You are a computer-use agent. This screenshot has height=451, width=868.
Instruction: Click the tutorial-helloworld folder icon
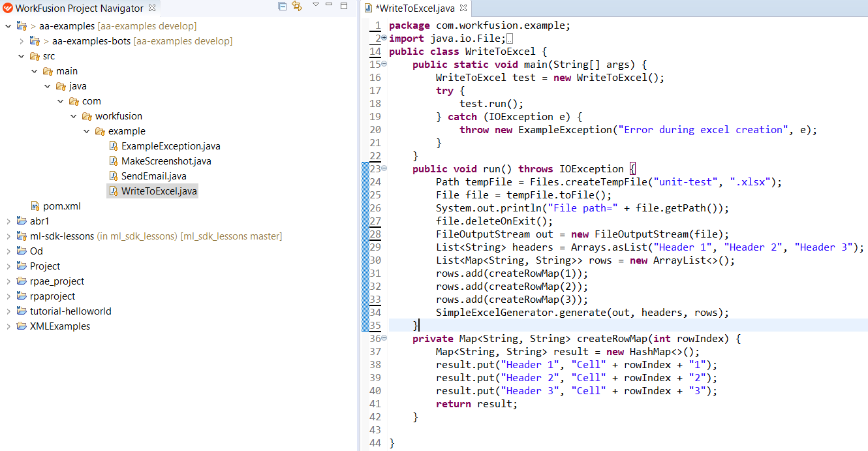point(22,311)
